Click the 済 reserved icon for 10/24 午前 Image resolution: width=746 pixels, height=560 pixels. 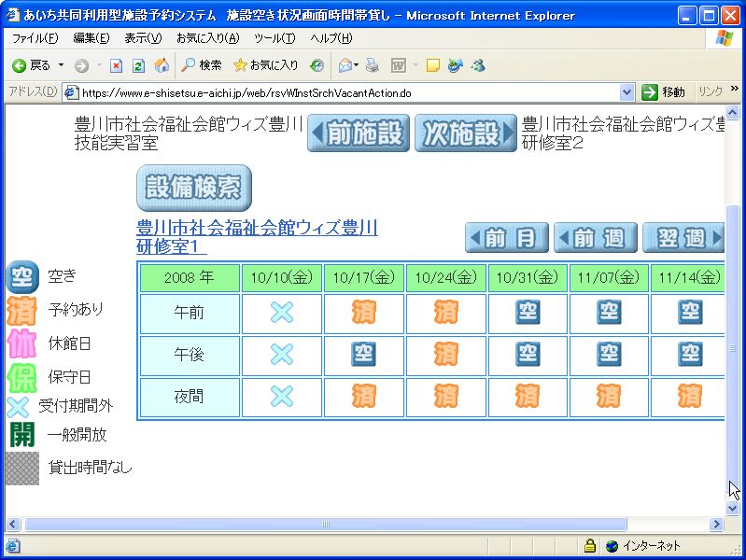(x=445, y=312)
